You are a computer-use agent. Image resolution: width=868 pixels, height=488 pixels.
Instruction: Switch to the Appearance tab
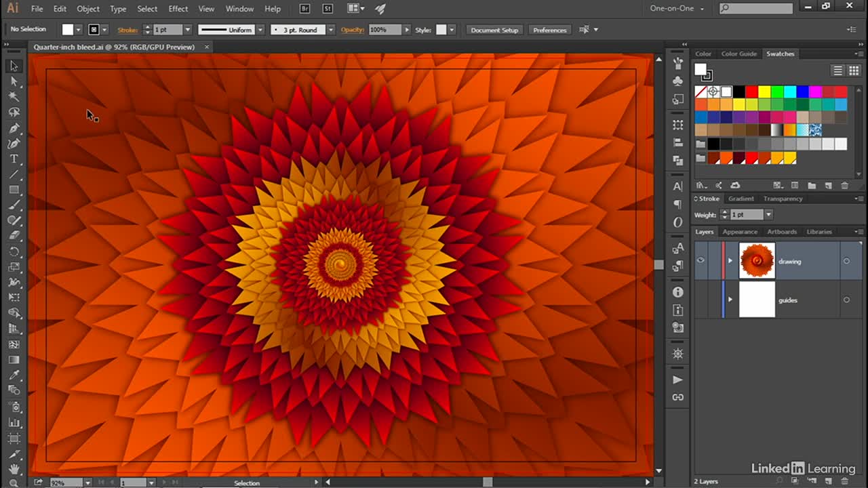pos(740,232)
